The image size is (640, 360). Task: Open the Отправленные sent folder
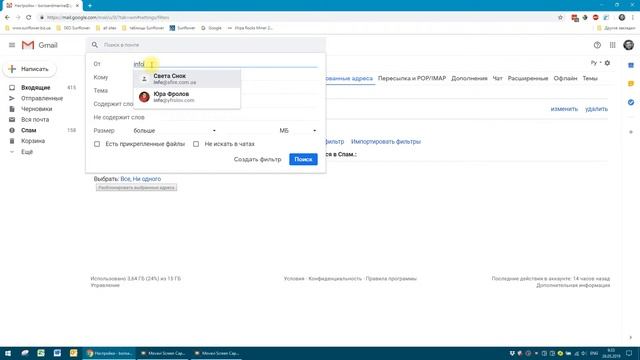tap(42, 98)
